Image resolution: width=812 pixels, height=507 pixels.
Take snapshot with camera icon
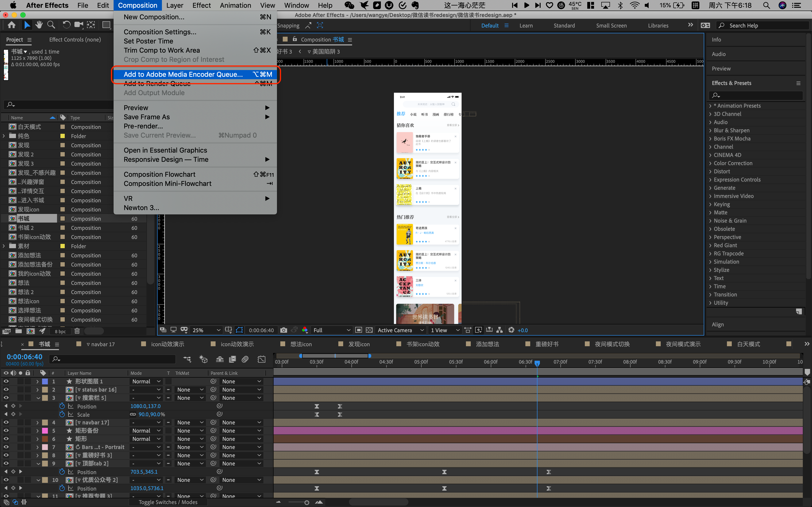(283, 330)
